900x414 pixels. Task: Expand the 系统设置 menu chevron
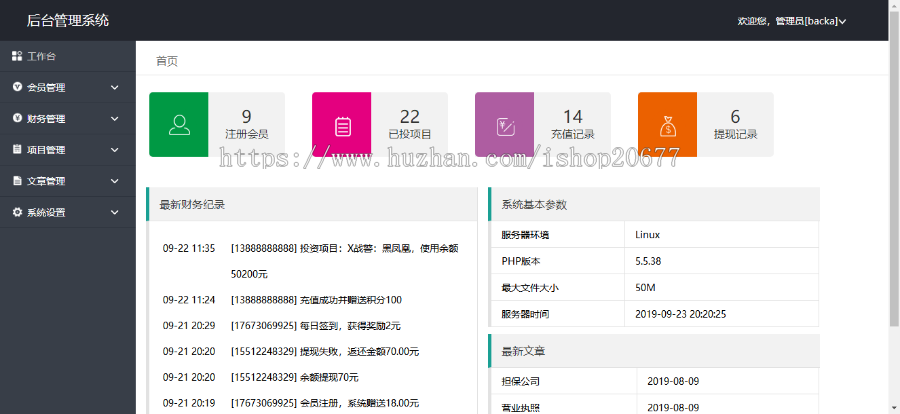point(115,212)
